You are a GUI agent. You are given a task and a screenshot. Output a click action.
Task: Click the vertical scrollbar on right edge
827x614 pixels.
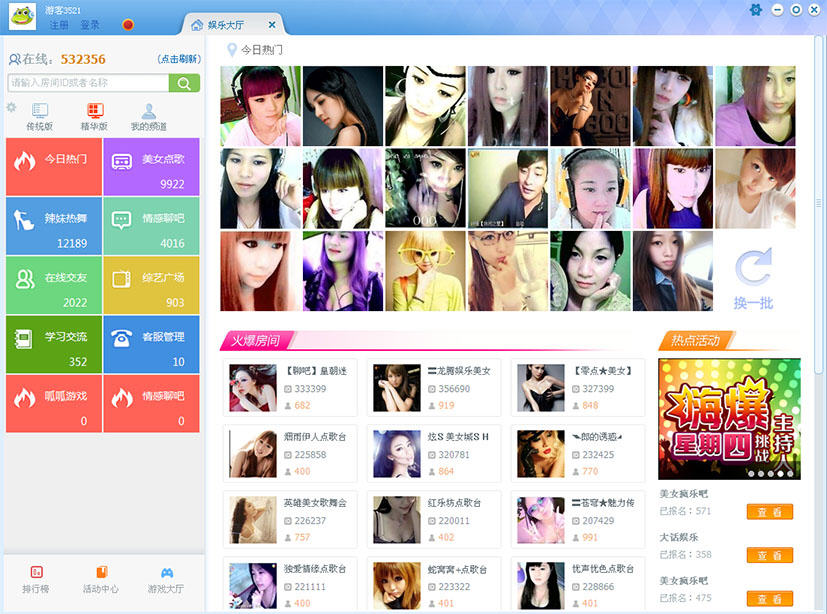819,203
